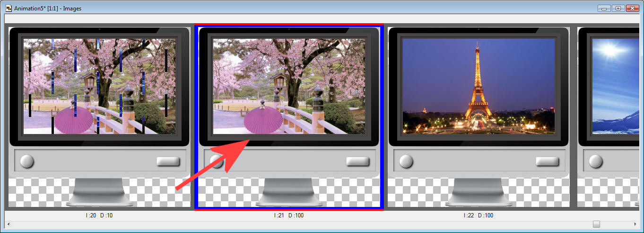Click the 'I:20 D:10' frame label
The image size is (644, 233).
tap(99, 215)
